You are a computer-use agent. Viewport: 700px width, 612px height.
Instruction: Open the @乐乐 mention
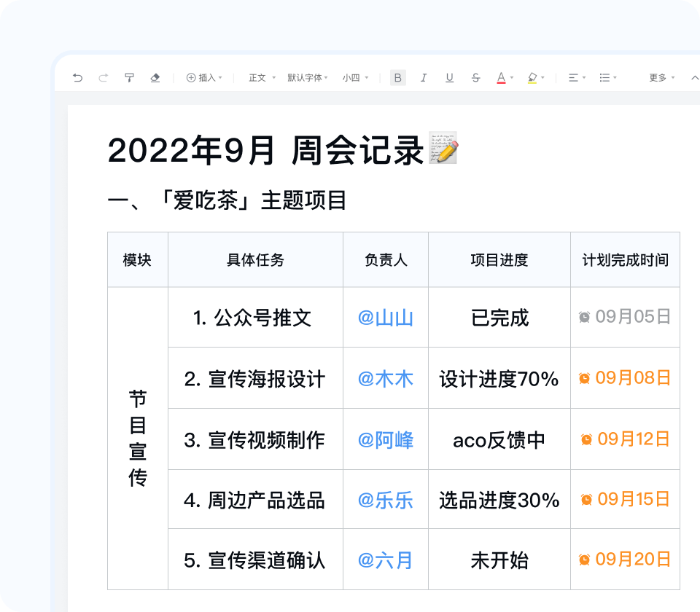[385, 501]
